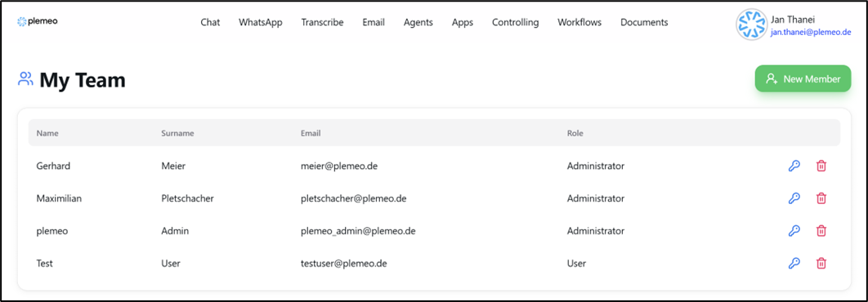This screenshot has height=302, width=868.
Task: Click the key icon for Test User
Action: [x=794, y=264]
